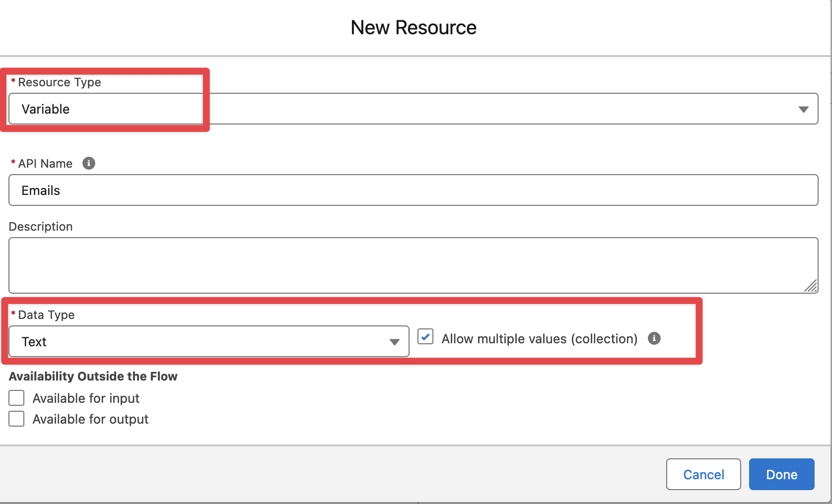Select the 'Text' value in Data Type
Image resolution: width=832 pixels, height=504 pixels.
click(x=34, y=342)
